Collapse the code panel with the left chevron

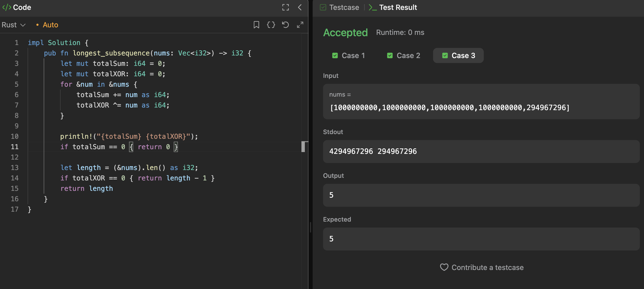300,7
